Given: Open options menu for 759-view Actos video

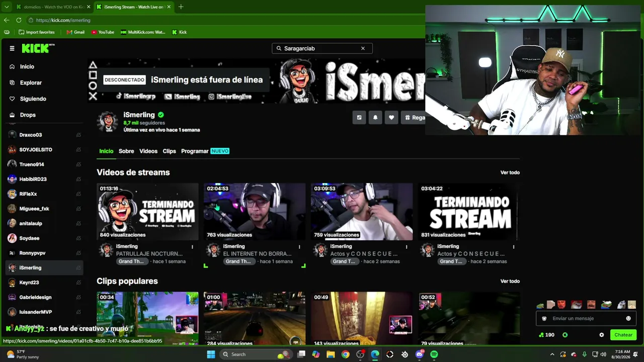Looking at the screenshot, I should coord(407,247).
